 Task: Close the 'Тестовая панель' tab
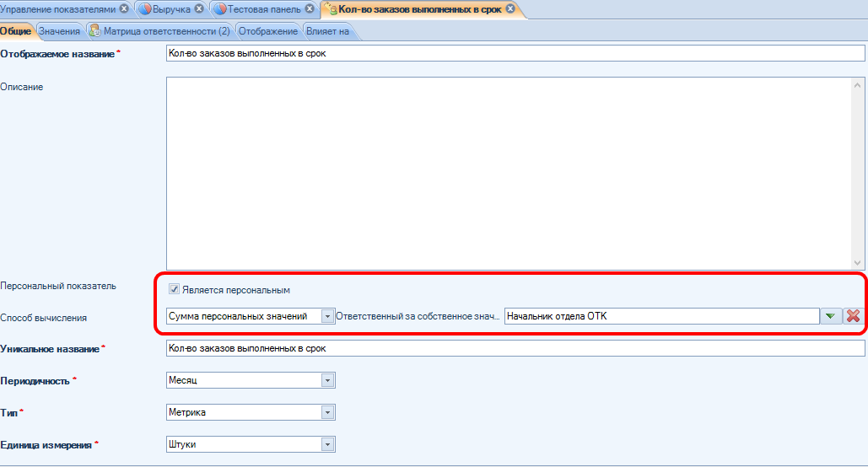click(310, 8)
